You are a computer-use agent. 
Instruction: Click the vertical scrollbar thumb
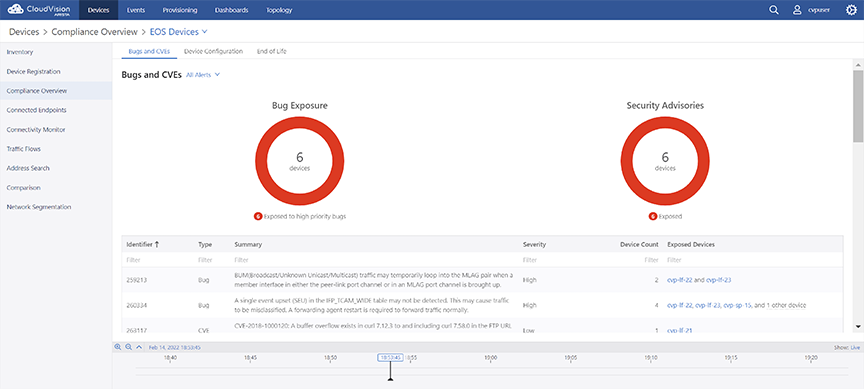858,106
